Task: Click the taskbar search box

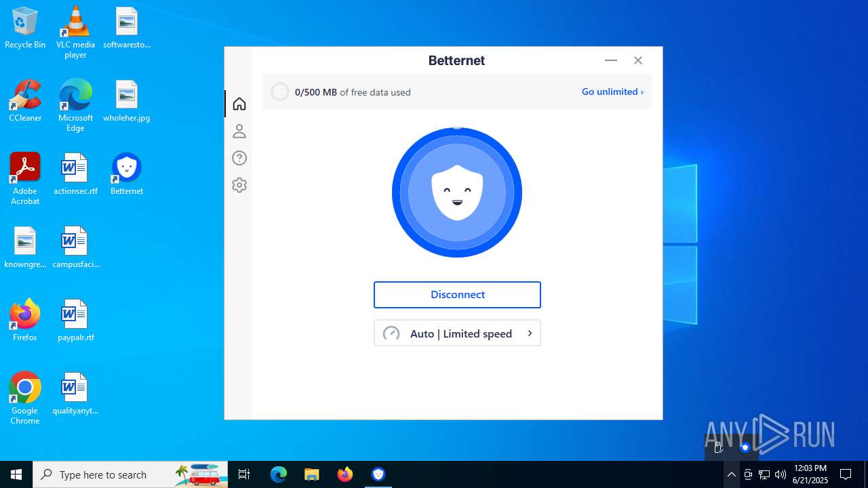Action: pos(130,474)
